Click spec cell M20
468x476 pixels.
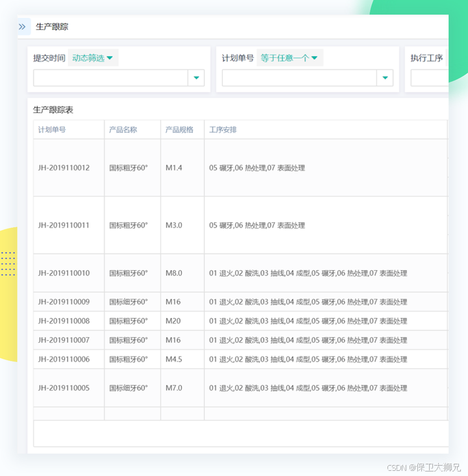[x=173, y=321]
